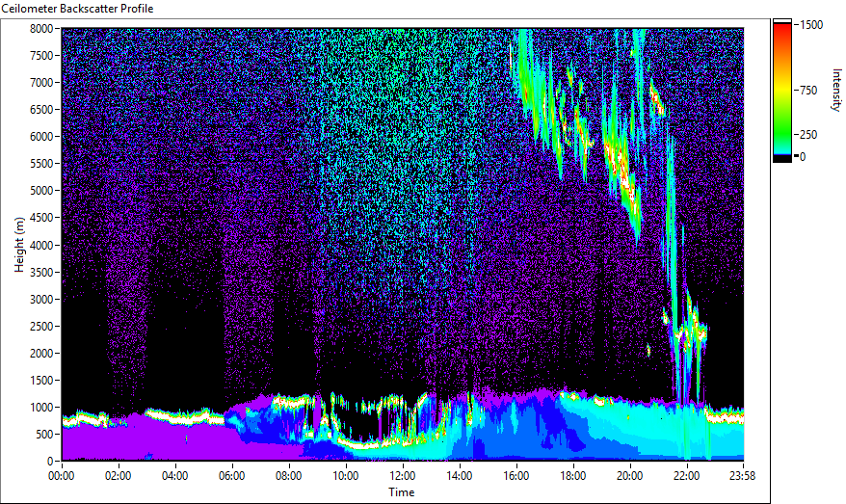Click the 06:00 time tick label
This screenshot has width=846, height=504.
coord(232,476)
